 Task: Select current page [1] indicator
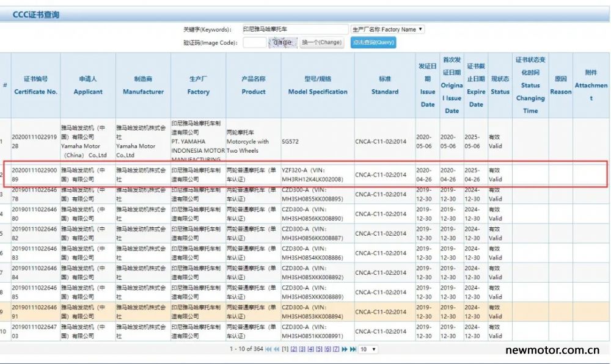(285, 349)
